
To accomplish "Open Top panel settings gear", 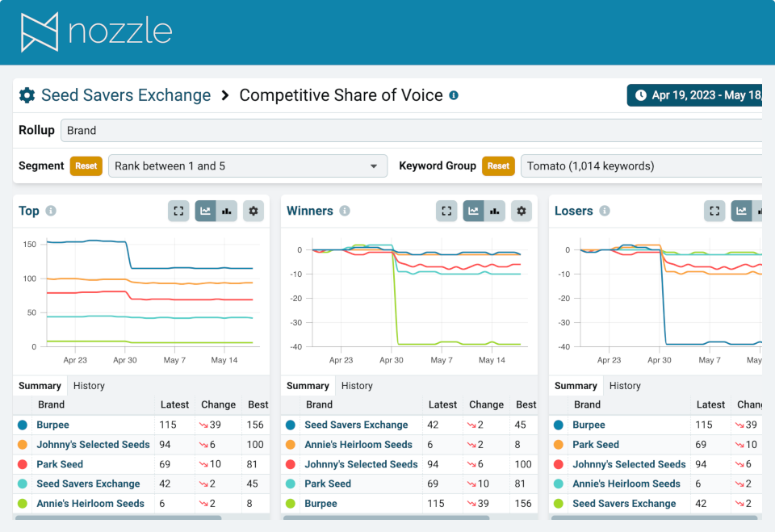I will (253, 212).
